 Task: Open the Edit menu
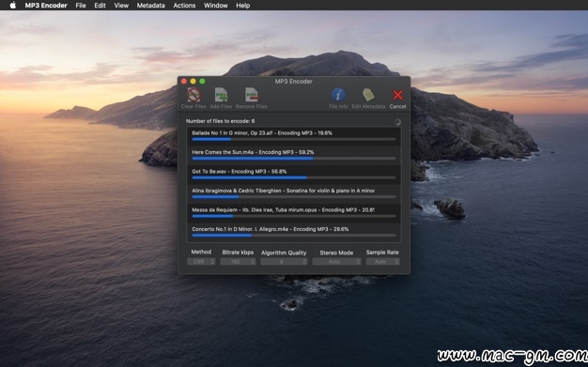100,6
